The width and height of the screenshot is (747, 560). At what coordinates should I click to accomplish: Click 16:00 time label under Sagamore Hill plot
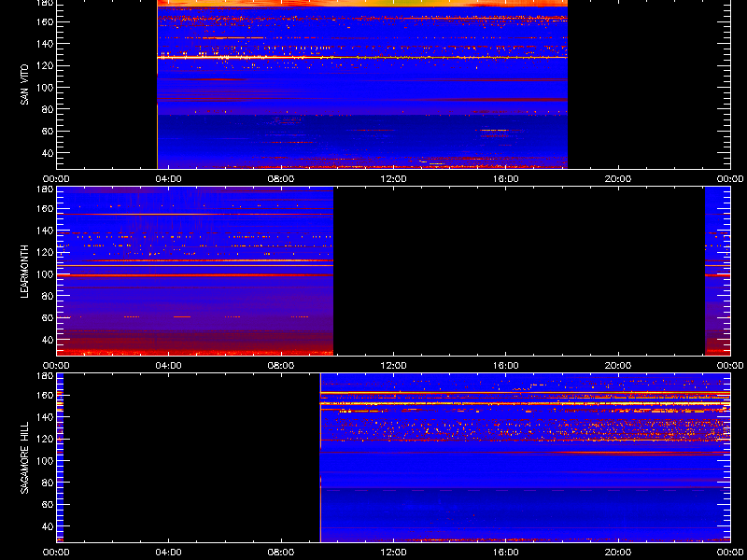point(506,553)
